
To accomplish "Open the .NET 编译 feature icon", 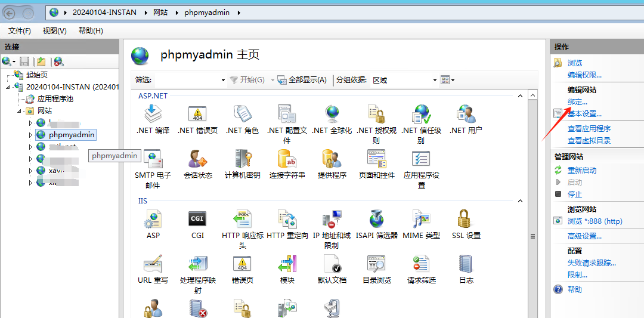I will click(x=153, y=114).
